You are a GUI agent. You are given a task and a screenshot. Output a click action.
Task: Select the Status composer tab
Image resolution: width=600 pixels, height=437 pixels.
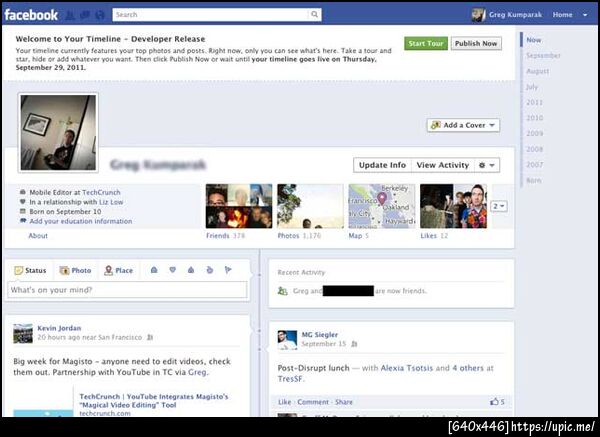click(30, 270)
